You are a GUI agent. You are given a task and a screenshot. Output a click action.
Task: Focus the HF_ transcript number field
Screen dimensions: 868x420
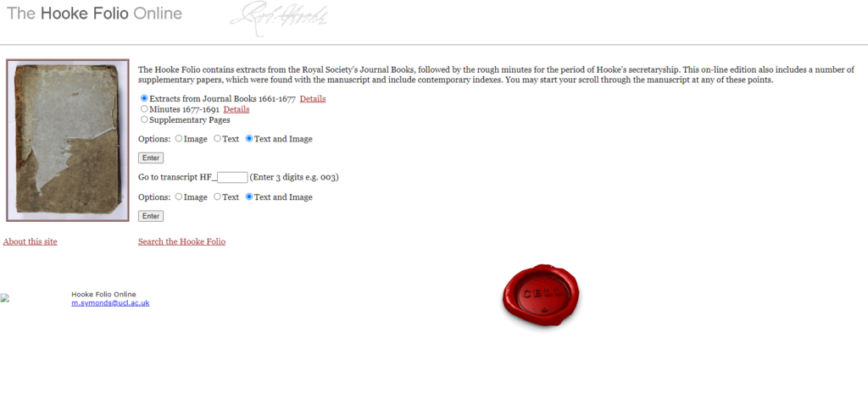pos(232,177)
